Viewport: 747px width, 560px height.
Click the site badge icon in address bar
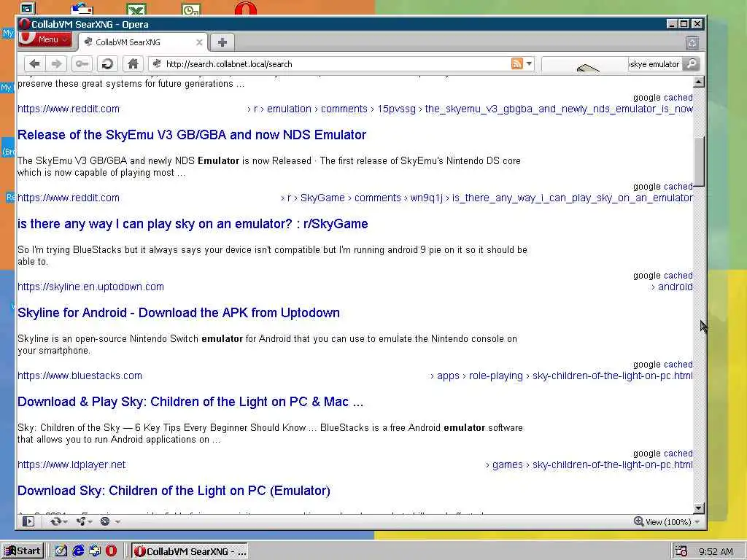[156, 64]
